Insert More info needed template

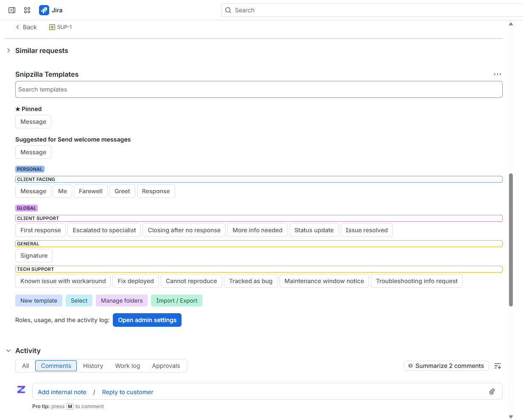click(x=257, y=230)
